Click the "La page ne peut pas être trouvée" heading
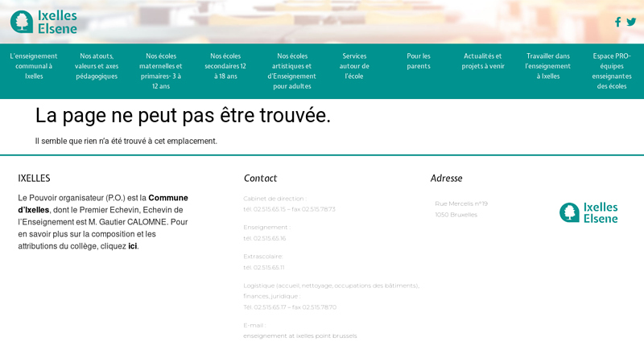644x362 pixels. pyautogui.click(x=183, y=115)
